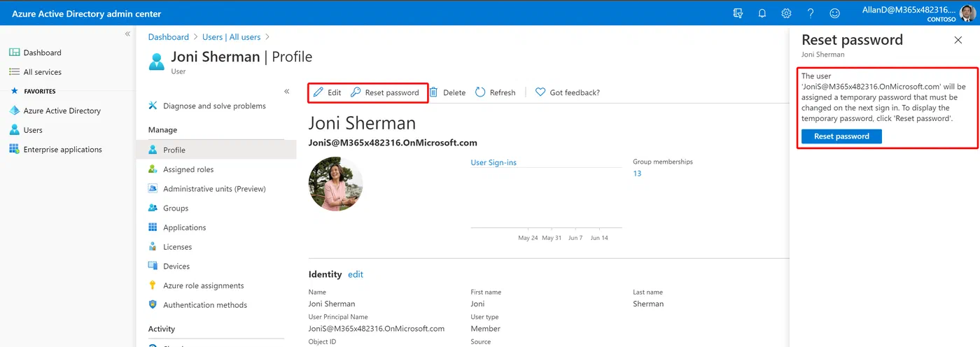This screenshot has height=347, width=980.
Task: Click the blue Reset password button
Action: tap(841, 136)
